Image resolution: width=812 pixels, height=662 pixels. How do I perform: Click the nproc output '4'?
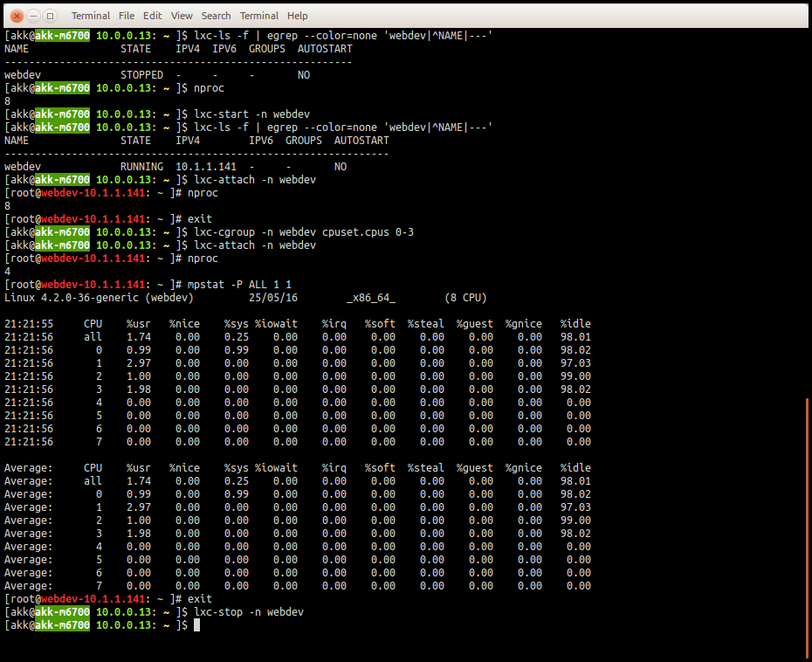coord(7,271)
